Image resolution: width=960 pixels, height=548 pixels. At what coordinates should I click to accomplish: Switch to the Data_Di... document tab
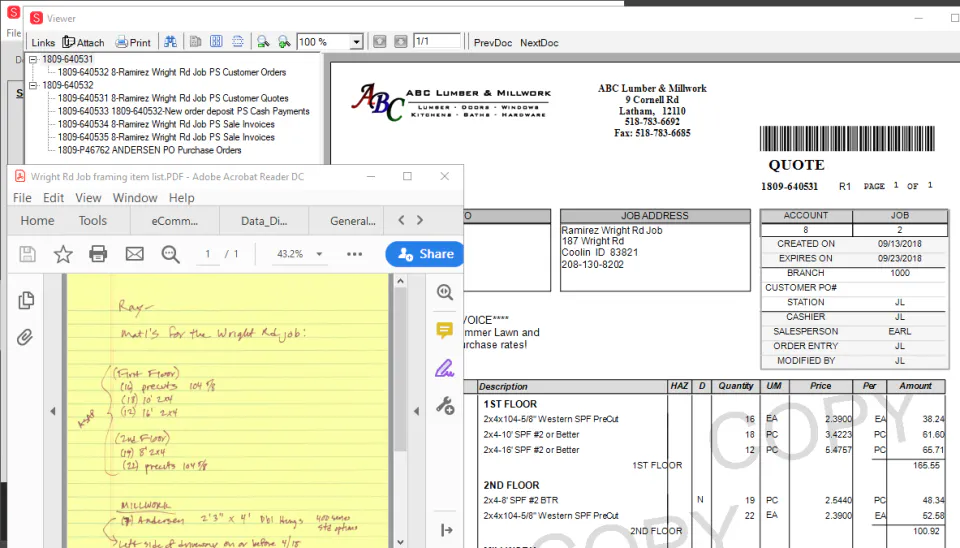(x=264, y=221)
